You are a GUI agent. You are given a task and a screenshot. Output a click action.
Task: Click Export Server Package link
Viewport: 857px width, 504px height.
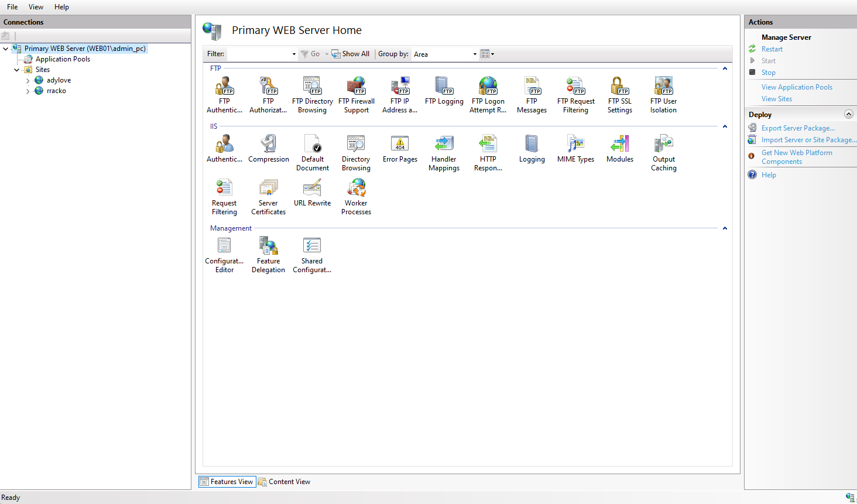point(798,128)
